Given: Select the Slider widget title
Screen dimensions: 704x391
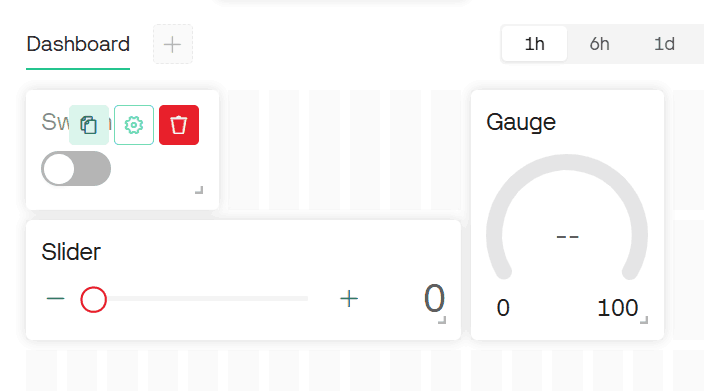Looking at the screenshot, I should point(71,252).
